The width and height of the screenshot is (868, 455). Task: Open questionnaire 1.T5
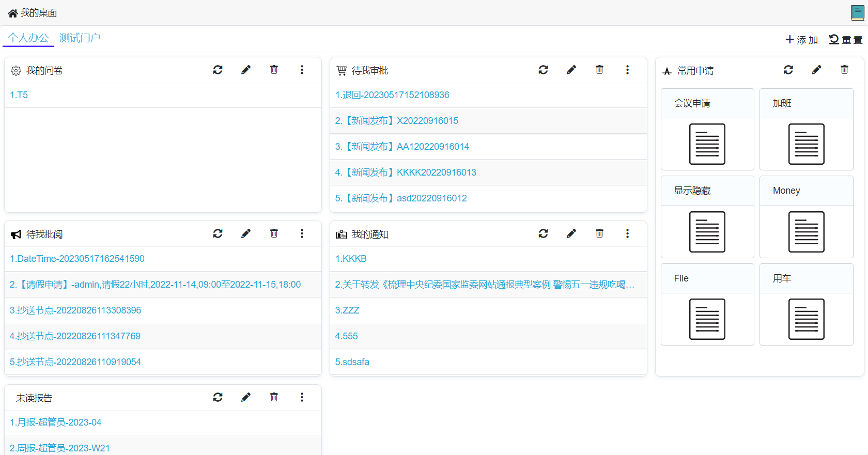[19, 95]
